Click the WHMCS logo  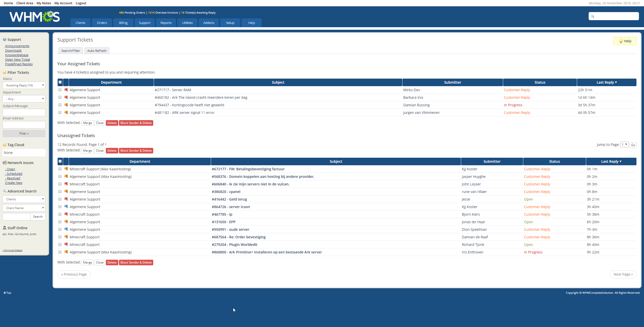[x=34, y=17]
